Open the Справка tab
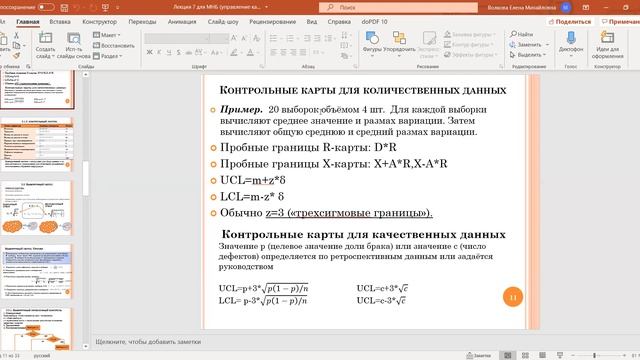640x360 pixels. tap(339, 22)
